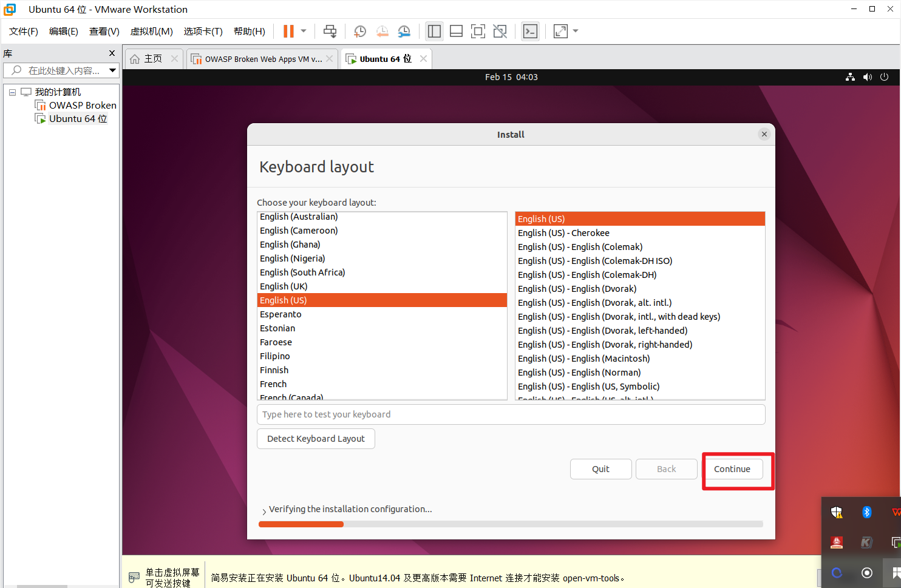901x588 pixels.
Task: Click the keyboard test text field
Action: [x=511, y=414]
